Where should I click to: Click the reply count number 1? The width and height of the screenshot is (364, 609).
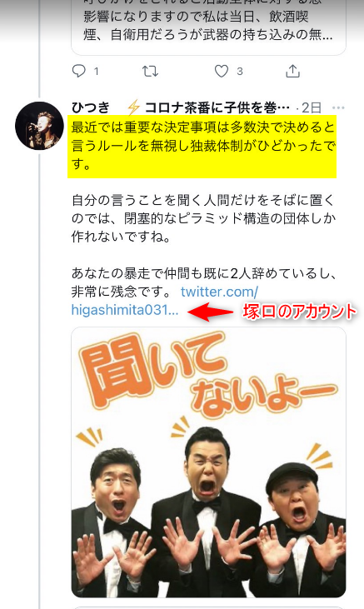[x=96, y=72]
